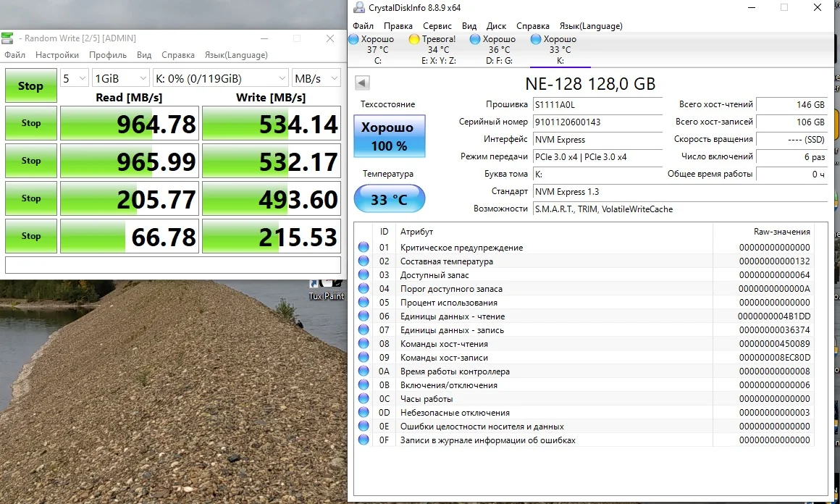Click blue status circle for attribute 0E
The height and width of the screenshot is (504, 840).
364,427
